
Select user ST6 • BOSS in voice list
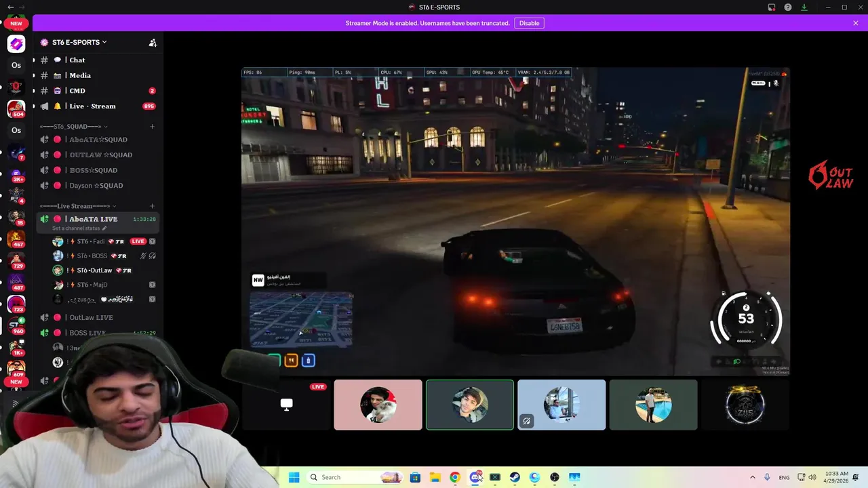pos(105,256)
